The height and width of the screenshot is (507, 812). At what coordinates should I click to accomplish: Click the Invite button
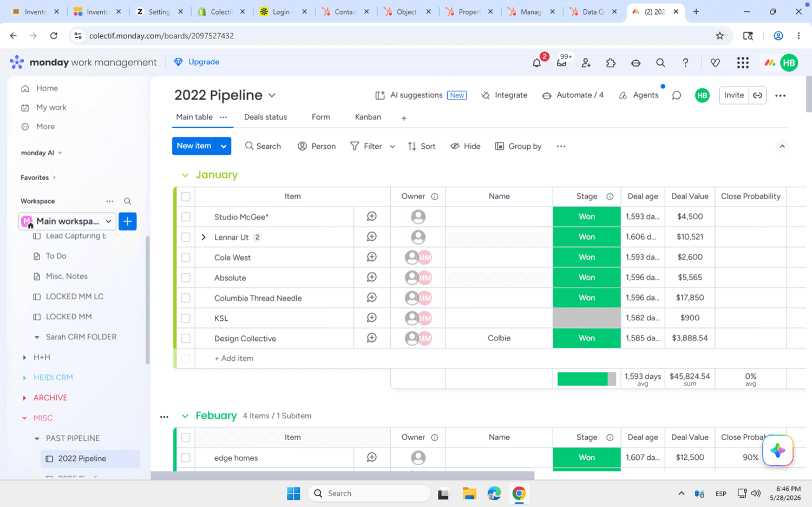click(x=734, y=95)
